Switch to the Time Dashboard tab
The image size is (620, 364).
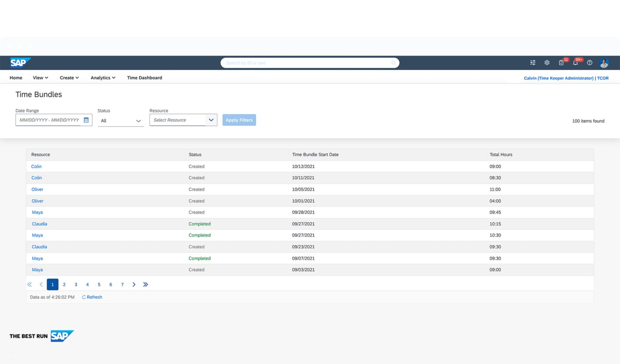click(144, 78)
